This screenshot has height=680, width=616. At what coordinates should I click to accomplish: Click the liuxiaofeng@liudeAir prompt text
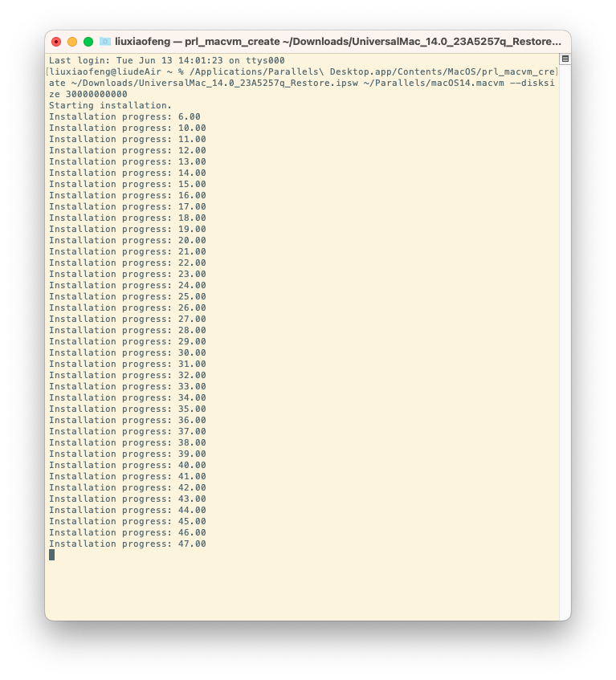coord(105,71)
